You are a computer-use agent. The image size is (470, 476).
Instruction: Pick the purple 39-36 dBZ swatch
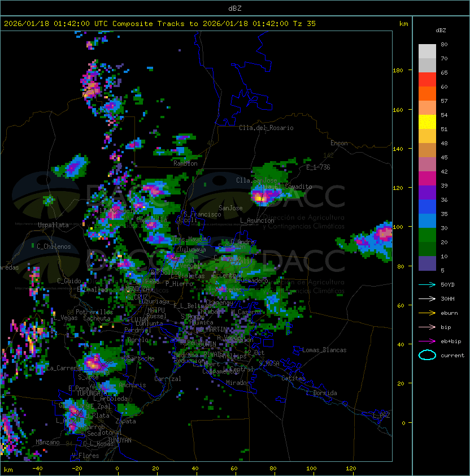(427, 192)
